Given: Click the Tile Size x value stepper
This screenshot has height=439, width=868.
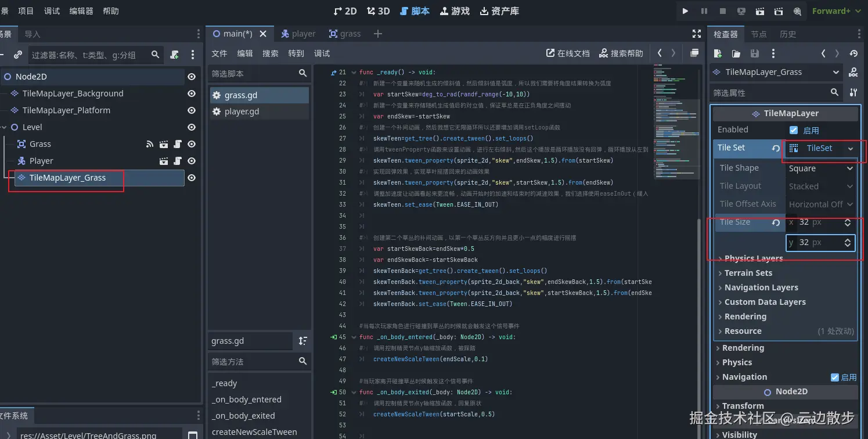Looking at the screenshot, I should click(x=847, y=222).
